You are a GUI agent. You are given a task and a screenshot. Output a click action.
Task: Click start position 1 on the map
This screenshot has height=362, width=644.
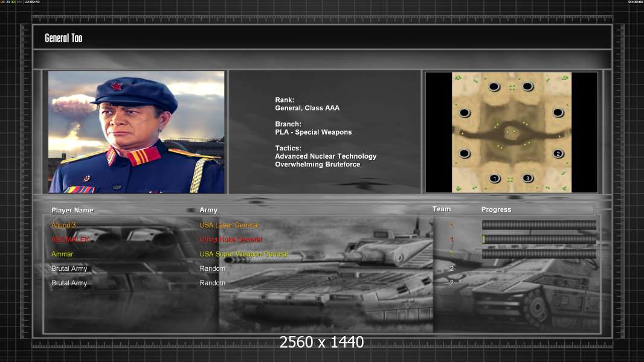pos(495,178)
